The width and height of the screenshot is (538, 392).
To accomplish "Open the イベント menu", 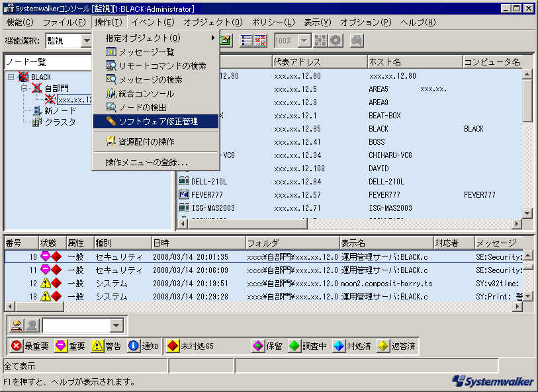I will [153, 22].
